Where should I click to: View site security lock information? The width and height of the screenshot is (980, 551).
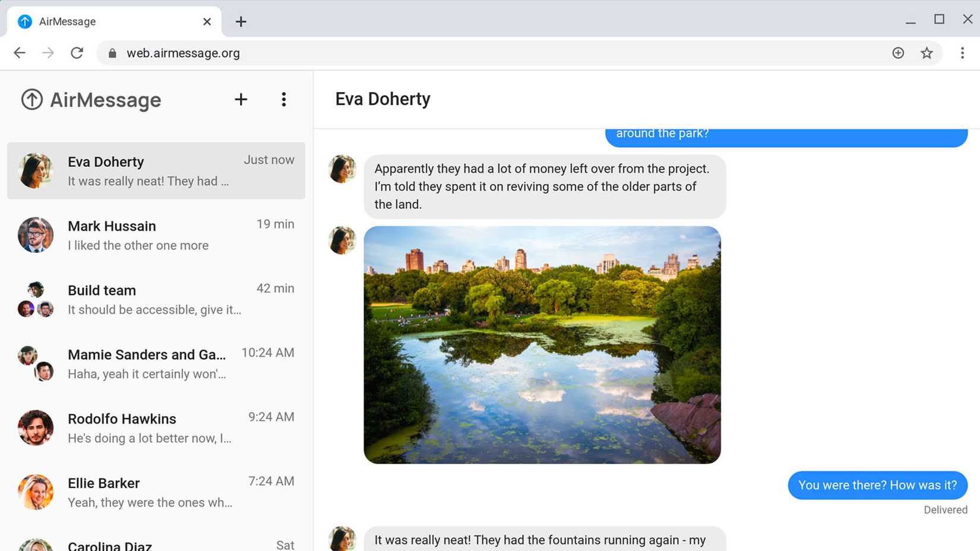[112, 53]
